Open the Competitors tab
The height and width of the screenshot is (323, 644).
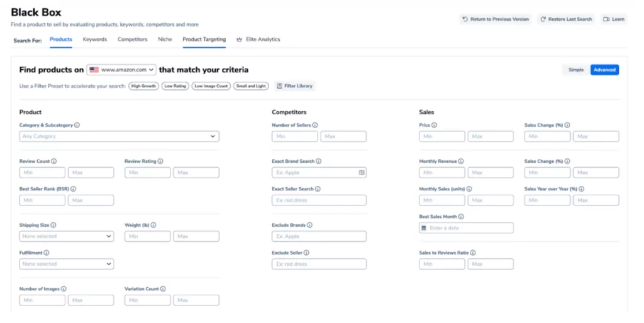point(132,40)
